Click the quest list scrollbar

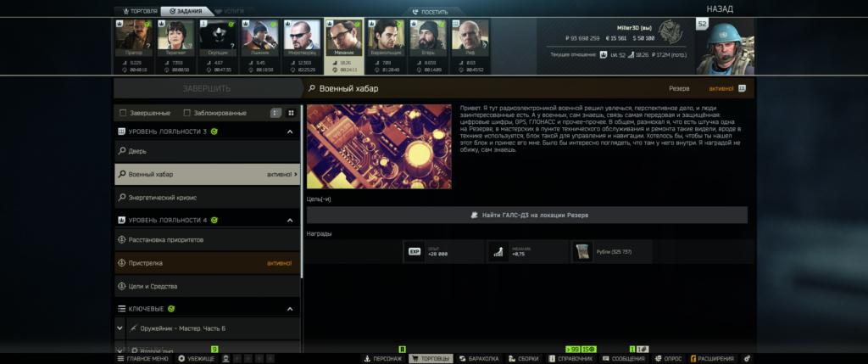(302, 191)
